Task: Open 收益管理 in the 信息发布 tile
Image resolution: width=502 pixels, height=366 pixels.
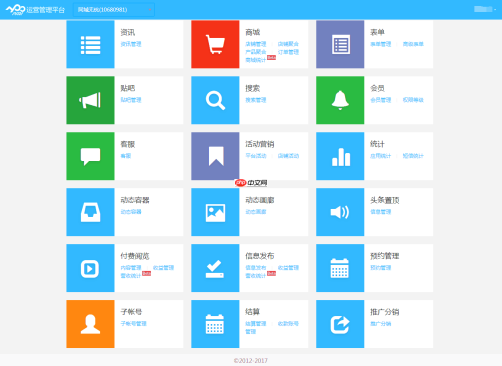Action: (x=288, y=268)
